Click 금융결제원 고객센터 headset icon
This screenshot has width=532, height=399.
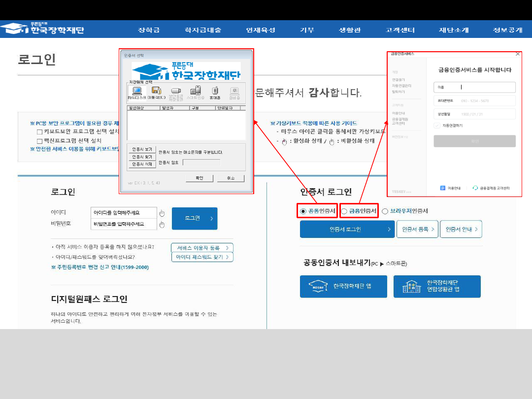475,188
